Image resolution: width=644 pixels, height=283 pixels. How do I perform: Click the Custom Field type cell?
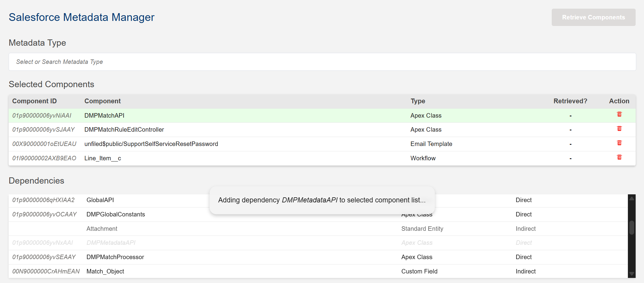click(419, 271)
